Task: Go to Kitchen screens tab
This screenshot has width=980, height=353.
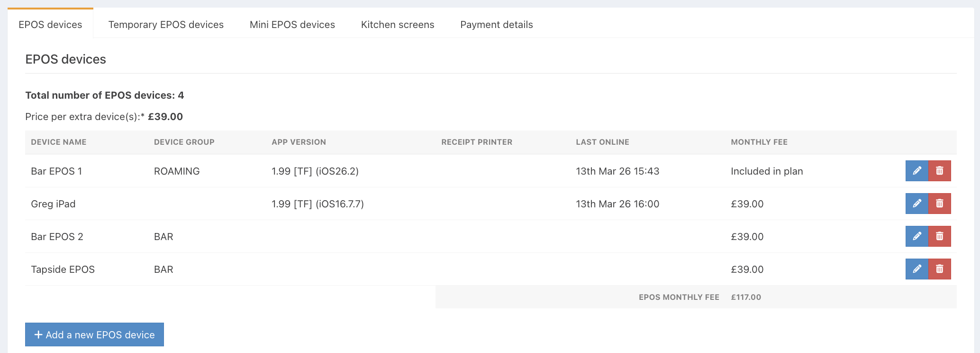Action: click(x=397, y=25)
